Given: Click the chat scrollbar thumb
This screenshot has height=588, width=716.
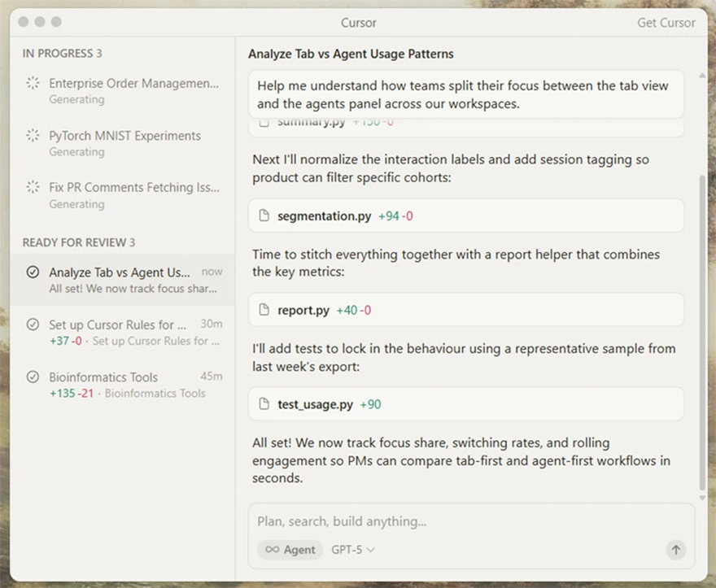Looking at the screenshot, I should [702, 325].
